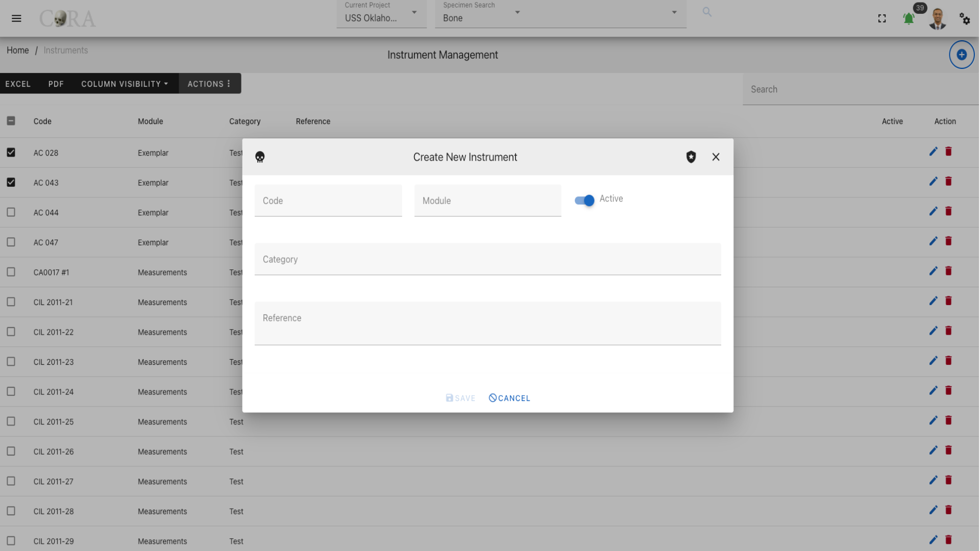Open the hamburger navigation menu
The height and width of the screenshot is (551, 980).
[x=16, y=18]
